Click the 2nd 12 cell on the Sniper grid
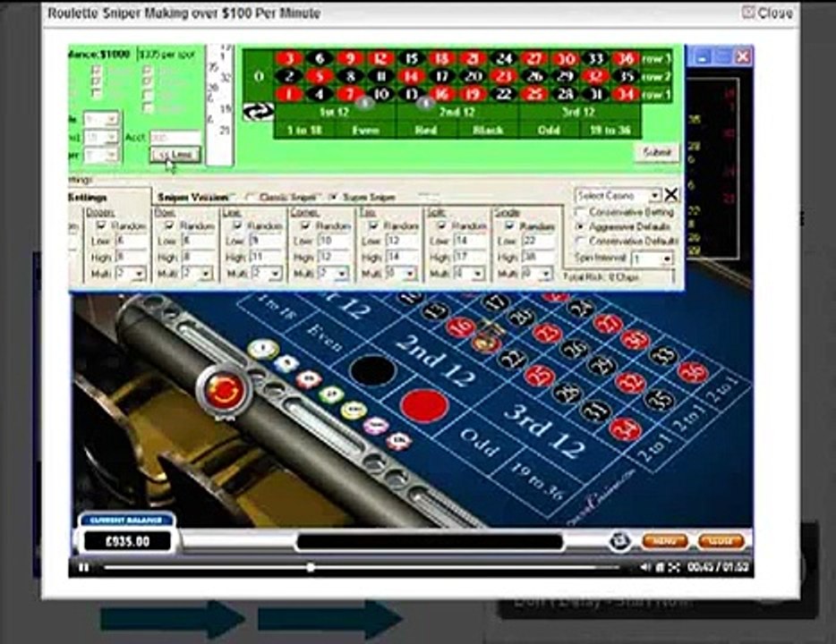836x644 pixels. tap(457, 113)
